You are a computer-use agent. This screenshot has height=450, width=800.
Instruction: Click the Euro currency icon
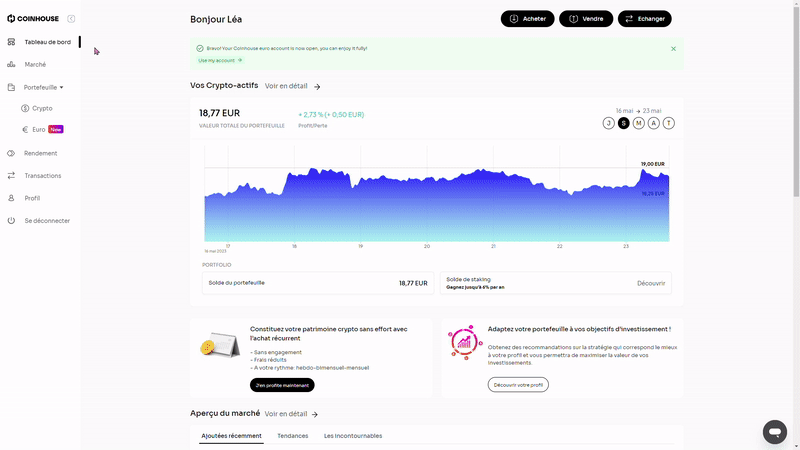click(25, 130)
